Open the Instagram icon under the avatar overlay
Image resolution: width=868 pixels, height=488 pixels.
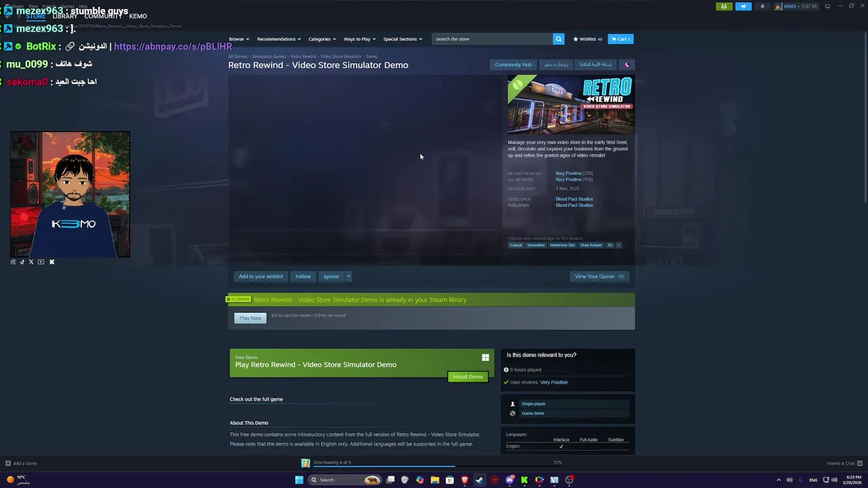click(13, 262)
